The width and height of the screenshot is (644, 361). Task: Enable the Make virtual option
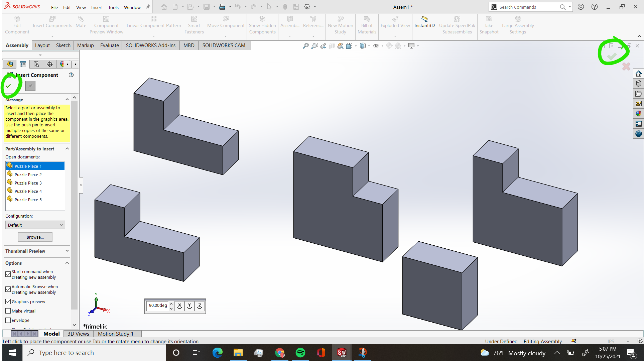point(8,311)
